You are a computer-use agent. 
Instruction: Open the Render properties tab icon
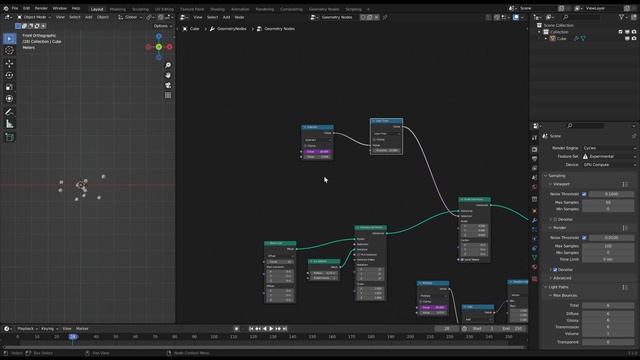pos(534,149)
